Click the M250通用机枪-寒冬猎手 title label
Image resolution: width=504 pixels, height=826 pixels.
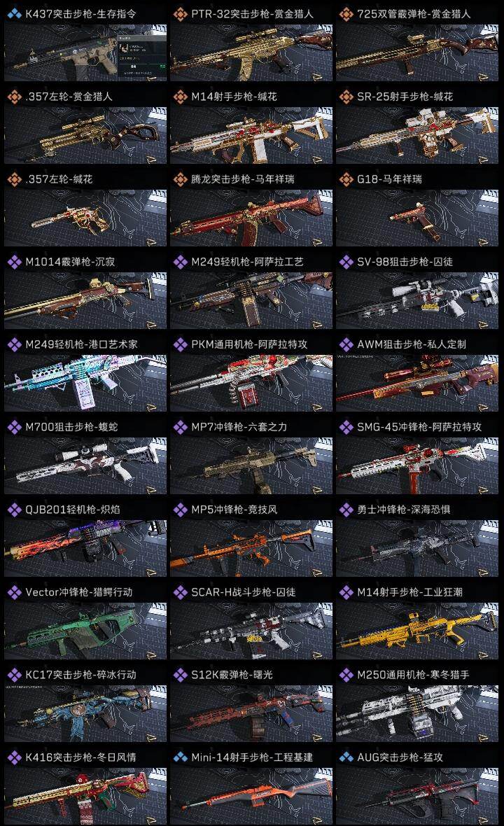coord(413,675)
